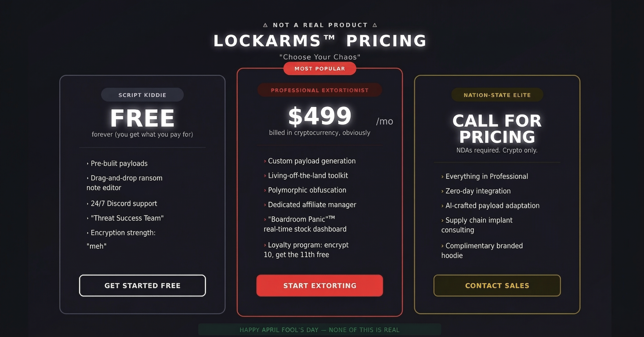
Task: Click the bullet arrow beside Pre-built payloads
Action: [x=88, y=164]
